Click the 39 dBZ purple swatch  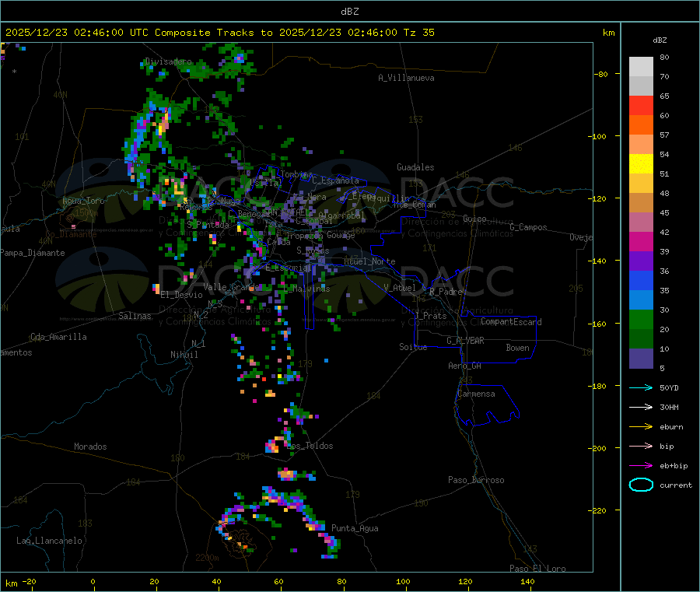641,261
